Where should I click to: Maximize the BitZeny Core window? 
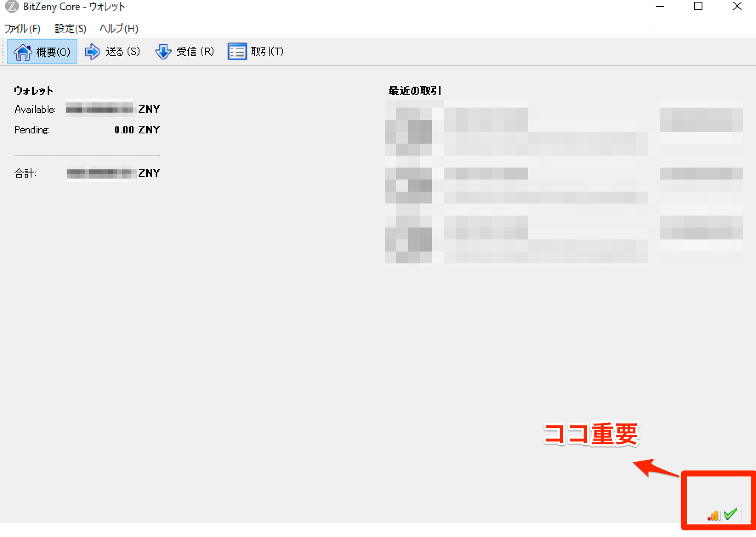698,6
